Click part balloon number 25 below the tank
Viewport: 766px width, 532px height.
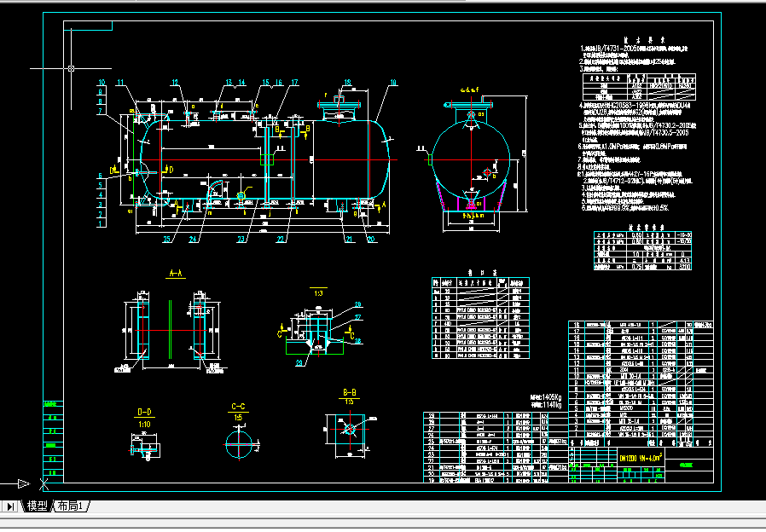point(167,240)
